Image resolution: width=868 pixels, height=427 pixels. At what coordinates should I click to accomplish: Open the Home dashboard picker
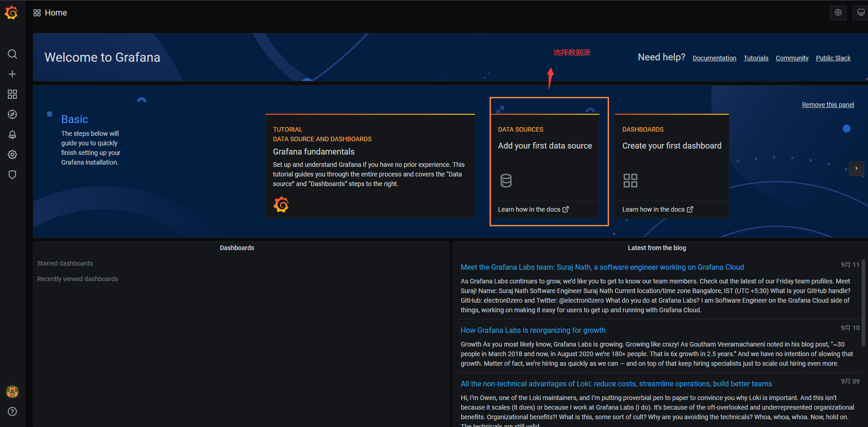point(50,13)
